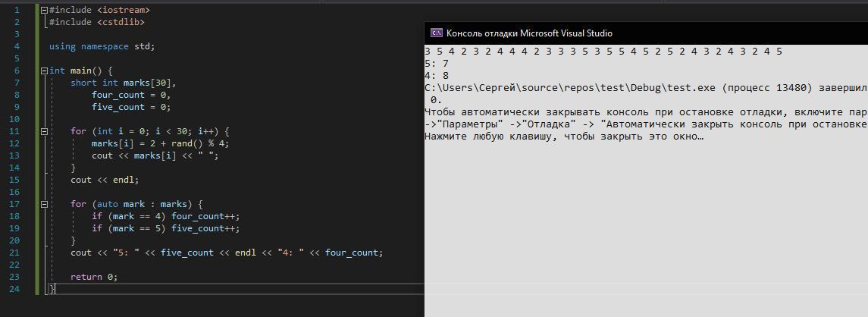
Task: Click the return 0 statement
Action: point(94,277)
